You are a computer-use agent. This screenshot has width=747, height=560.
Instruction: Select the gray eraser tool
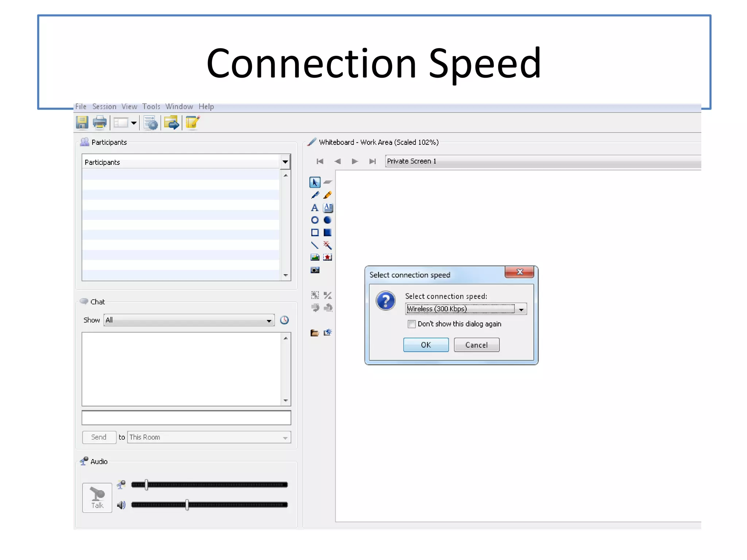tap(328, 182)
